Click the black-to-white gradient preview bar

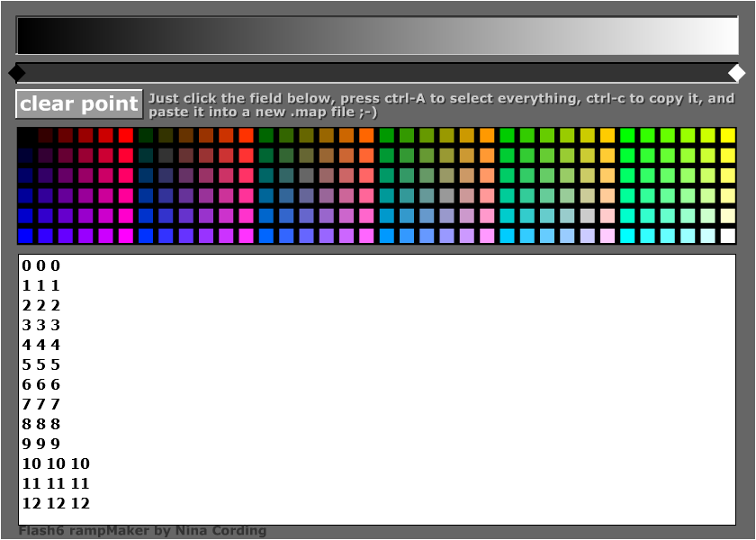[x=376, y=36]
